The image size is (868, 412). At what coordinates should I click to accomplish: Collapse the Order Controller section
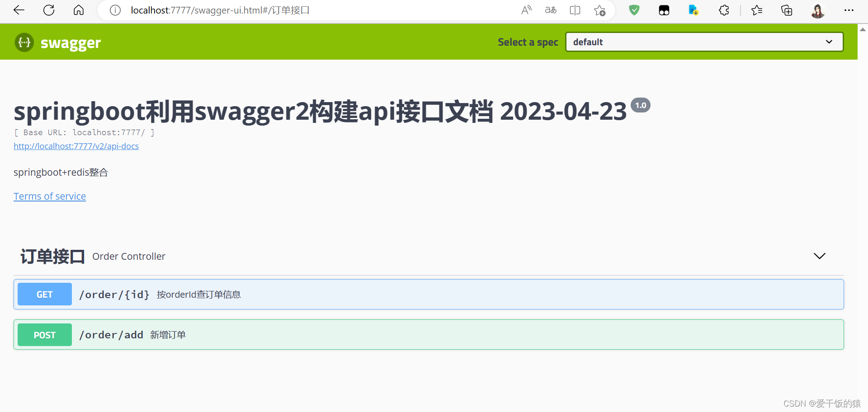pyautogui.click(x=820, y=256)
